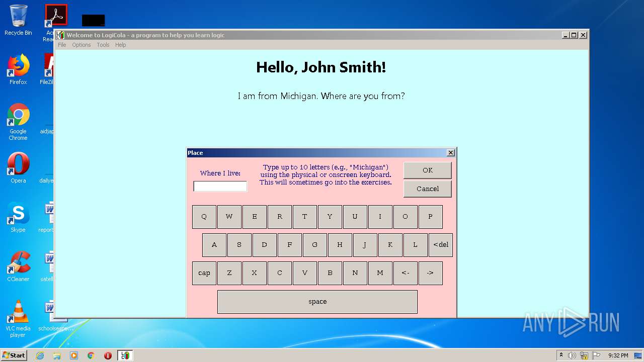Screen dimensions: 644x362
Task: Close the Place dialog with X
Action: (451, 153)
